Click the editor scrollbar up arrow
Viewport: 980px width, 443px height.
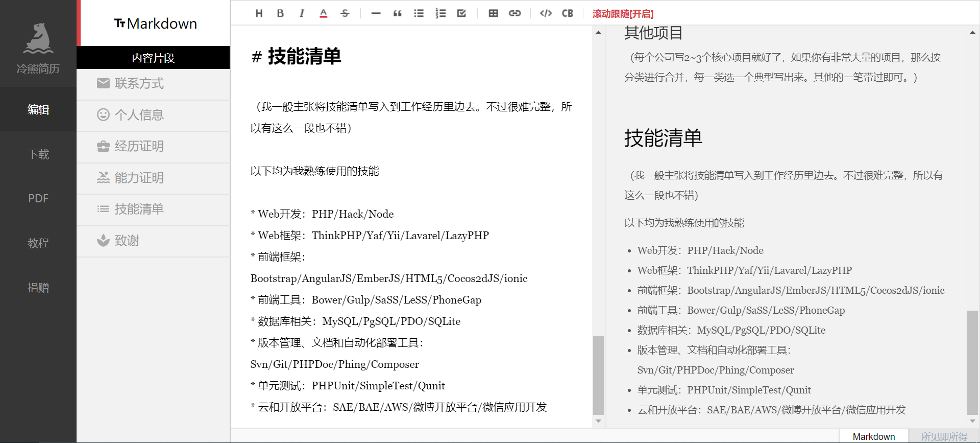pos(598,32)
